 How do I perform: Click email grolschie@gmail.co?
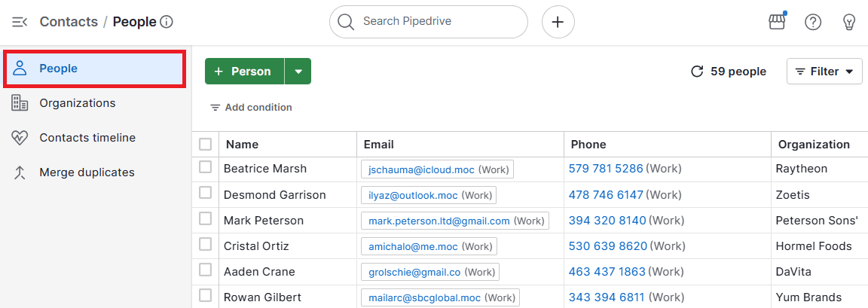click(x=414, y=272)
